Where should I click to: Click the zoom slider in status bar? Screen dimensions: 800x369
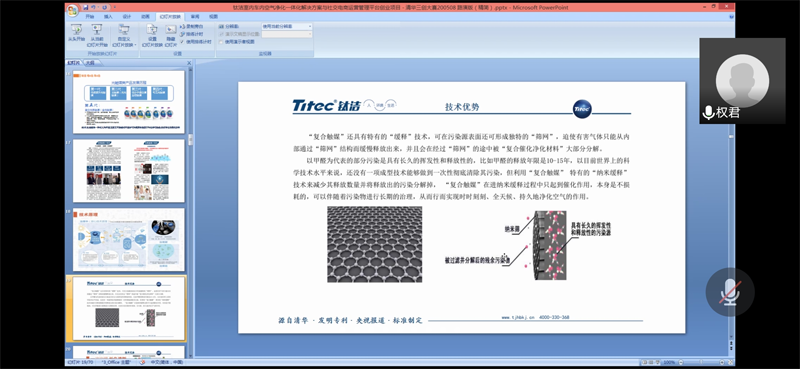point(703,362)
